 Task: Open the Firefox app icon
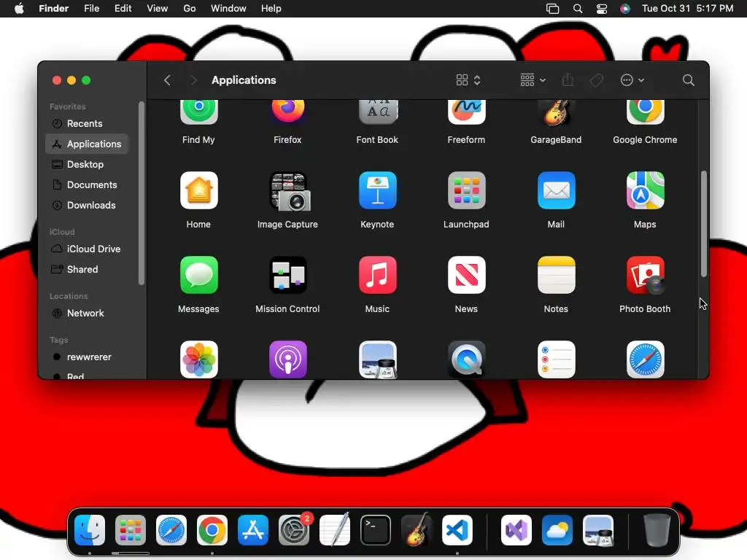pyautogui.click(x=287, y=112)
